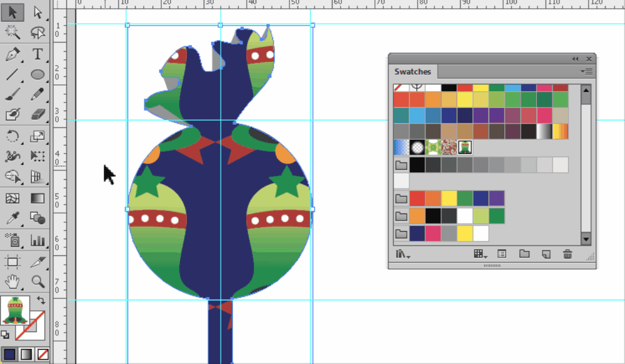Screen dimensions: 625x364
Task: Select the Zoom magnifier tool
Action: tap(37, 282)
